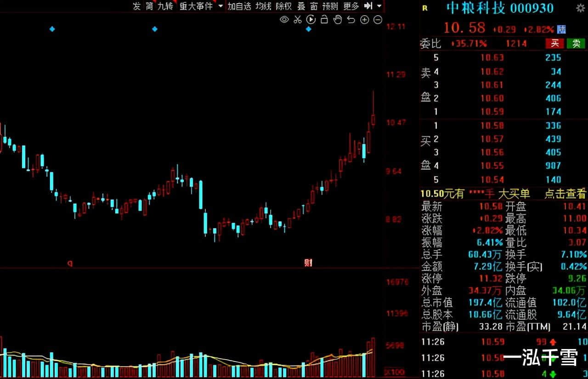This screenshot has width=588, height=379.
Task: Click the arrow-to-bar collapse icon
Action: 368,6
